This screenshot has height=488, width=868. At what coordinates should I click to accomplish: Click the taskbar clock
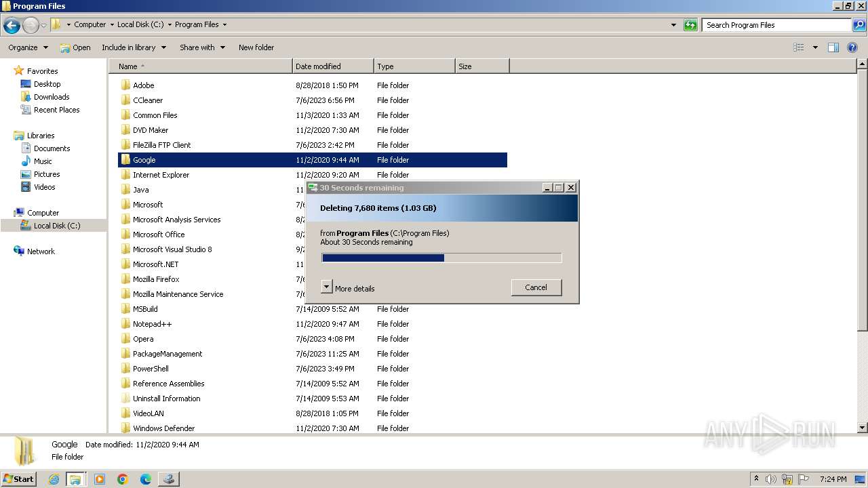(x=833, y=479)
